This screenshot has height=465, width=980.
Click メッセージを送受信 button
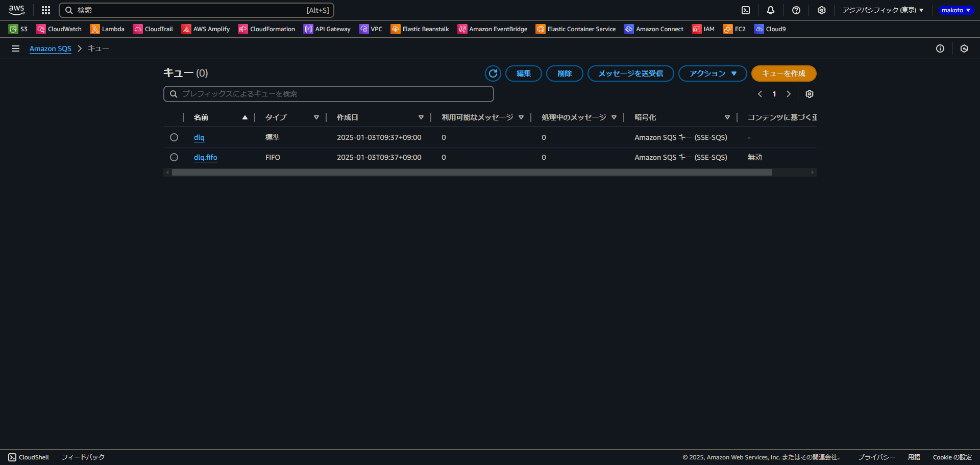(x=631, y=74)
